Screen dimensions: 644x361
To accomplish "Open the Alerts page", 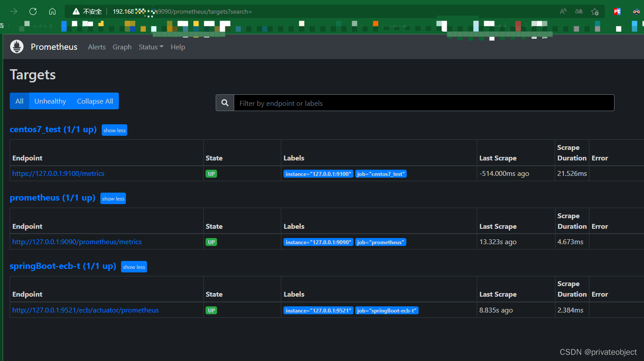I will pyautogui.click(x=97, y=47).
